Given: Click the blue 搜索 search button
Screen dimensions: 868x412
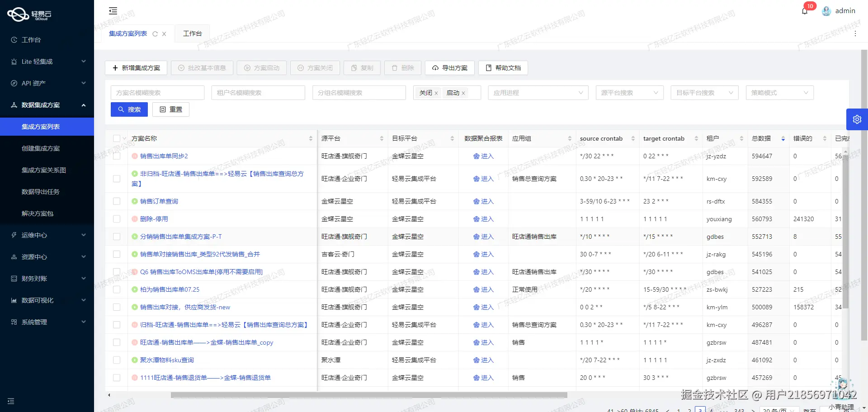Looking at the screenshot, I should point(129,109).
